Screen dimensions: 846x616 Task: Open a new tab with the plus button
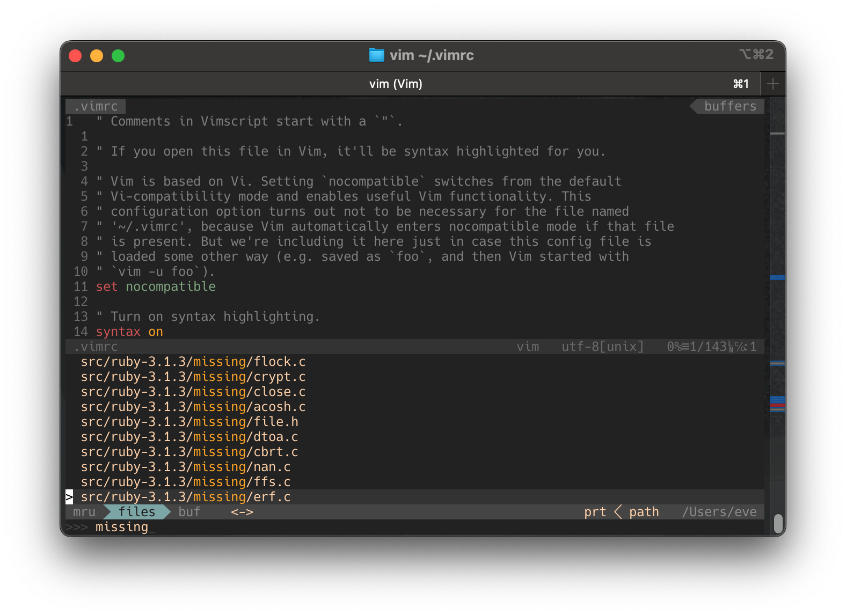(x=773, y=84)
